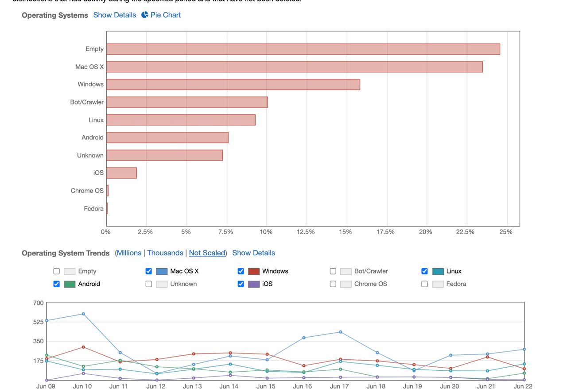The width and height of the screenshot is (567, 392).
Task: Scale trends to Millions
Action: pos(129,253)
